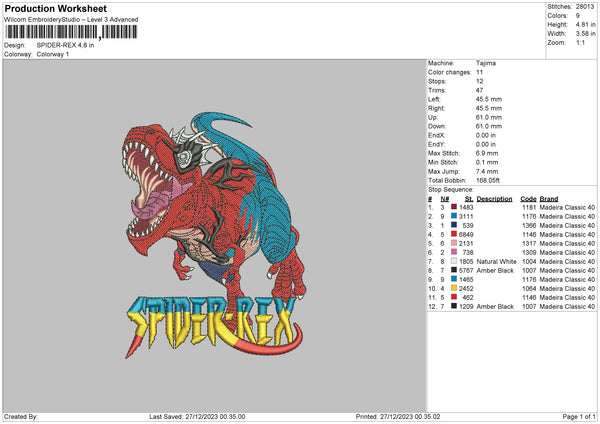Screen dimensions: 600x424
Task: Click the 'N#' column header
Action: (445, 199)
